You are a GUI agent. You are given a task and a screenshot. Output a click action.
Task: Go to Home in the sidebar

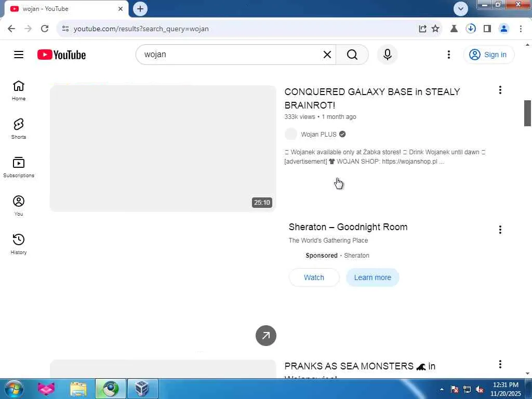click(x=19, y=90)
